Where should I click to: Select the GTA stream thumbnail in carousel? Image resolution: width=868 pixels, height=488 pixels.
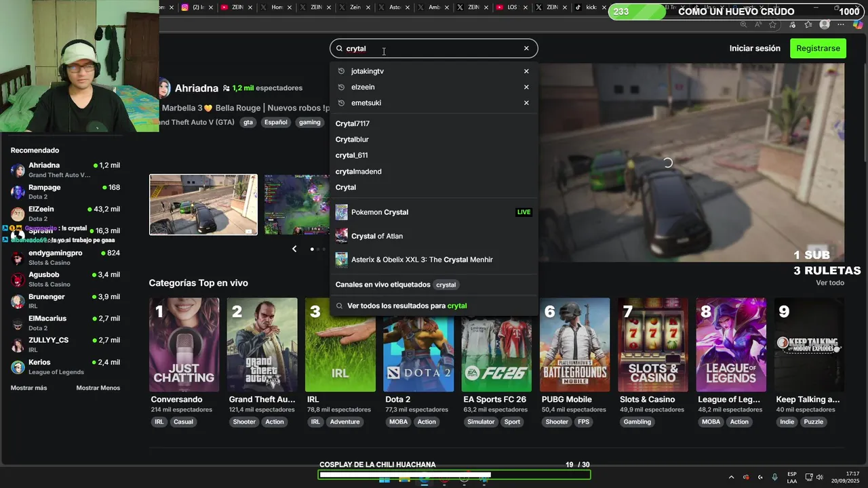click(203, 205)
